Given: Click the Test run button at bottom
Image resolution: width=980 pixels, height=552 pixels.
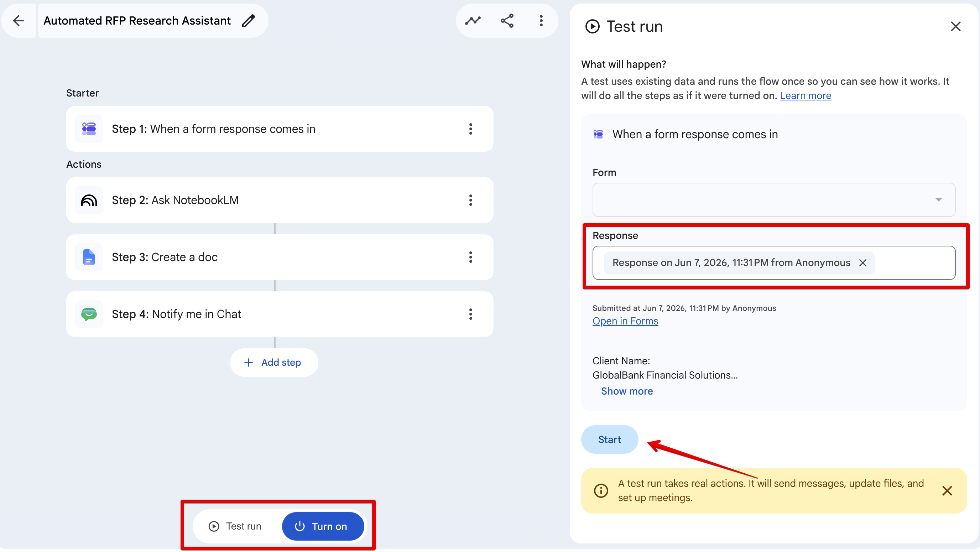Looking at the screenshot, I should (x=235, y=526).
